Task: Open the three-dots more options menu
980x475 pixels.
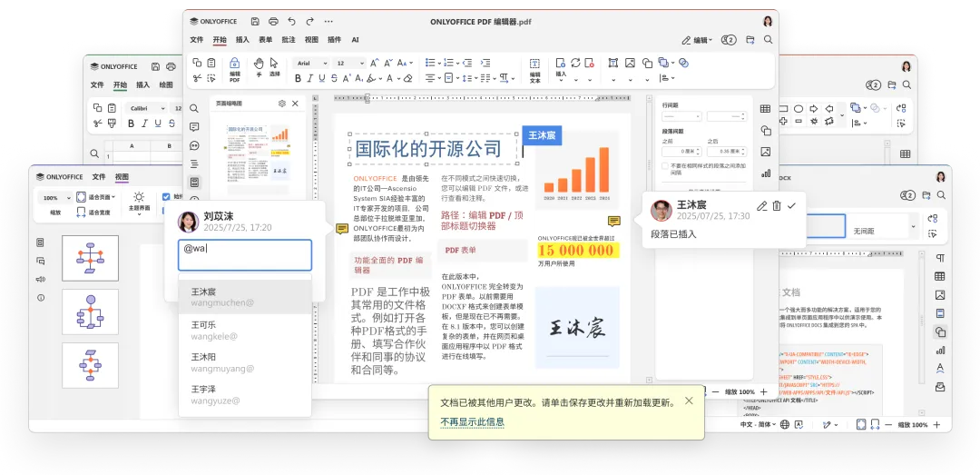Action: point(328,21)
